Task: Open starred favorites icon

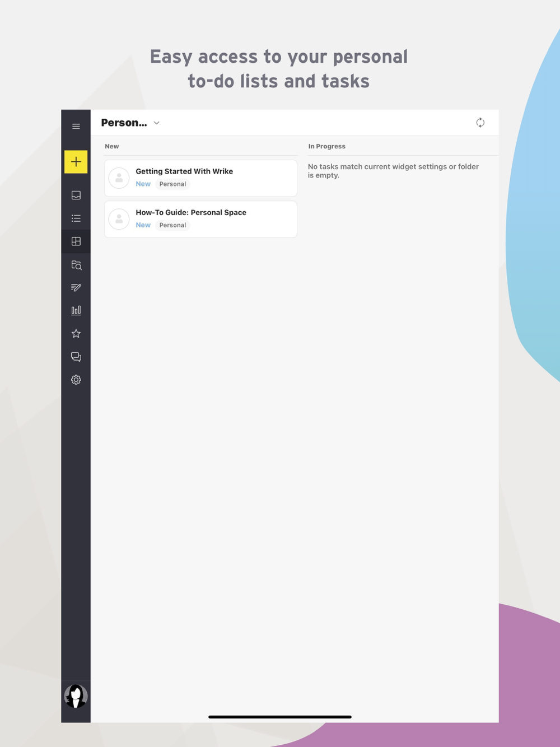Action: coord(76,334)
